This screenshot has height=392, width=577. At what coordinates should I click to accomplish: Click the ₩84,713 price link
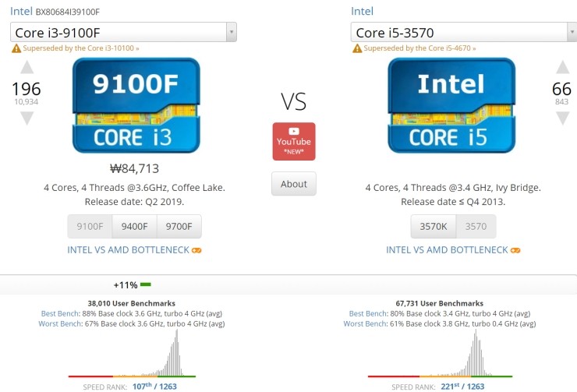click(135, 168)
